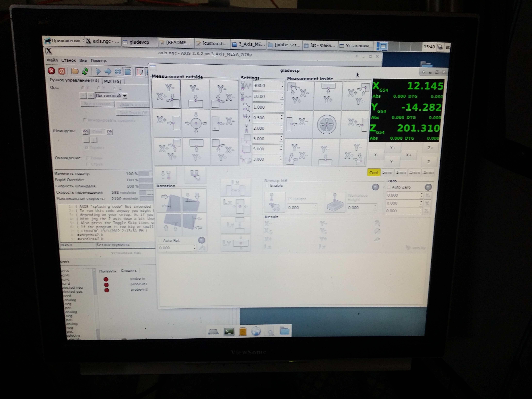Enable the Remap M6 checkbox
532x399 pixels.
point(267,186)
